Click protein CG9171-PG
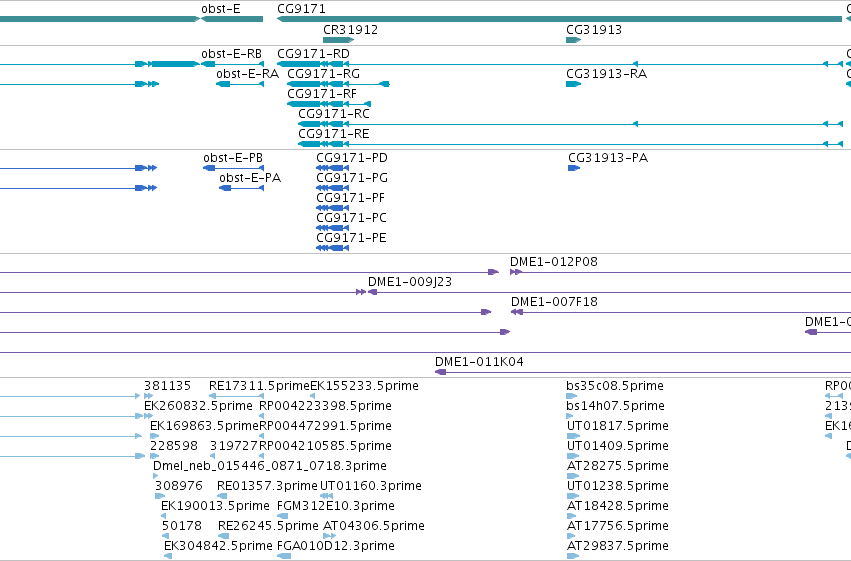Viewport: 851px width, 561px height. (352, 178)
